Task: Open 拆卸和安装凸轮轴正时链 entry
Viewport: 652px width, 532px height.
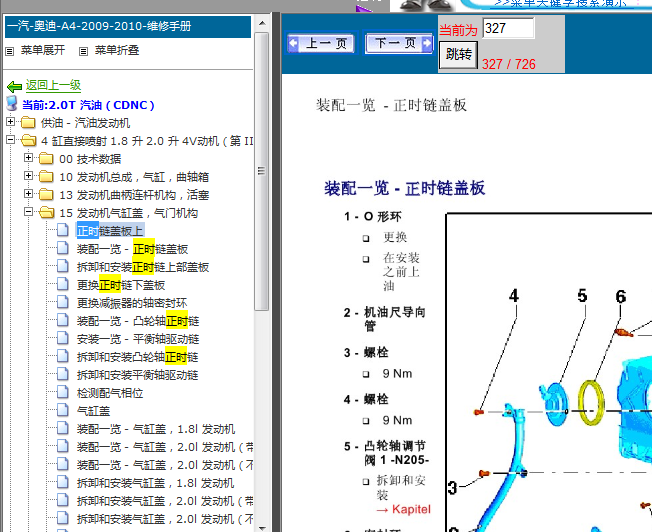Action: tap(137, 357)
